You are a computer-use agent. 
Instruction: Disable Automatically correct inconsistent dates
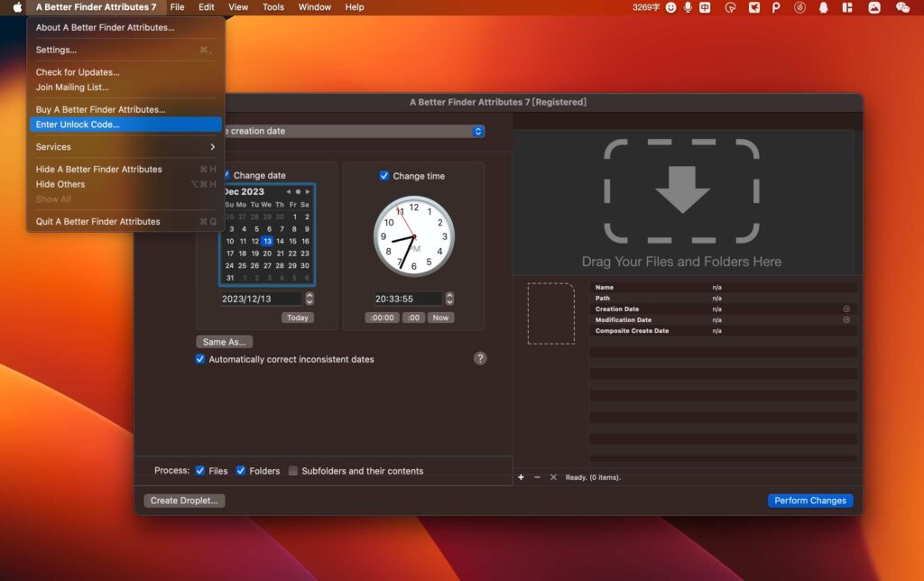[x=200, y=357]
